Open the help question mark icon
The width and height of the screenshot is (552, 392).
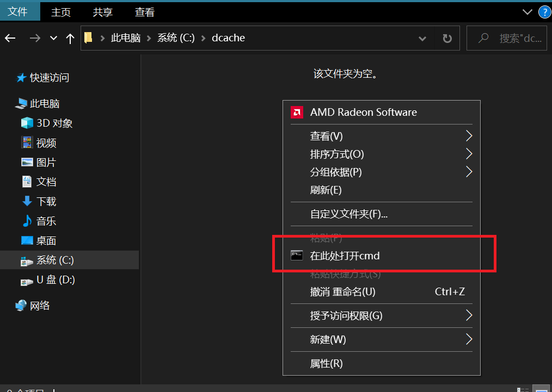(x=544, y=12)
